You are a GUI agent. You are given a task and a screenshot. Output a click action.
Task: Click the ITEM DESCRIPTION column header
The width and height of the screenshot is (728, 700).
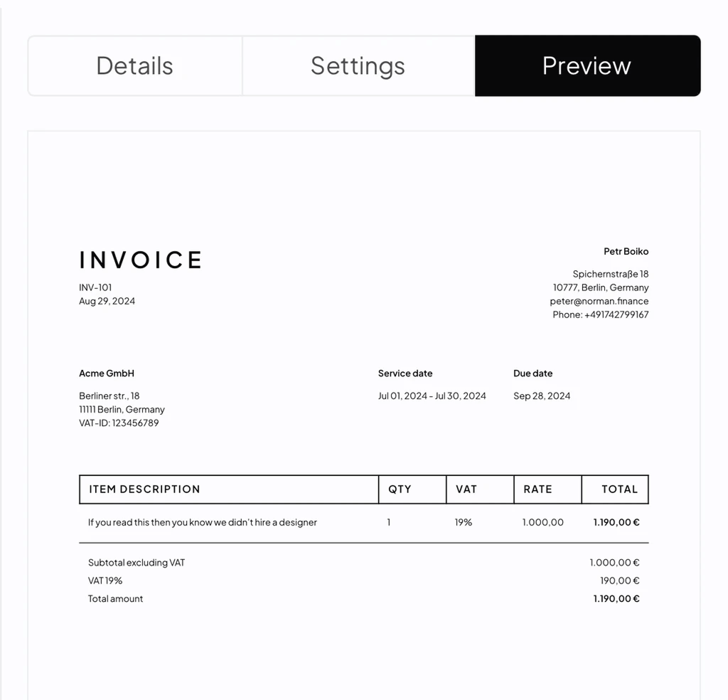(x=144, y=489)
